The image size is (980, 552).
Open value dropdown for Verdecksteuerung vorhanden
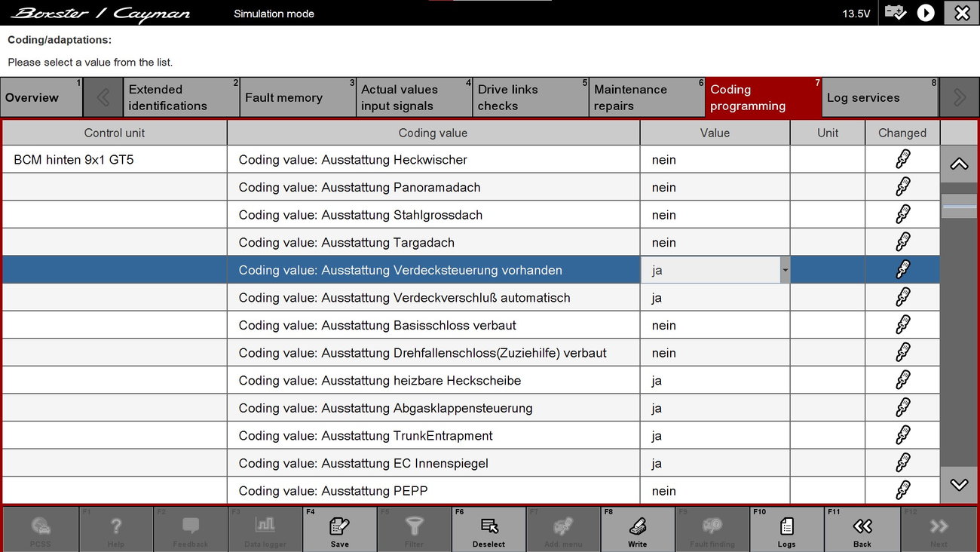(x=785, y=270)
